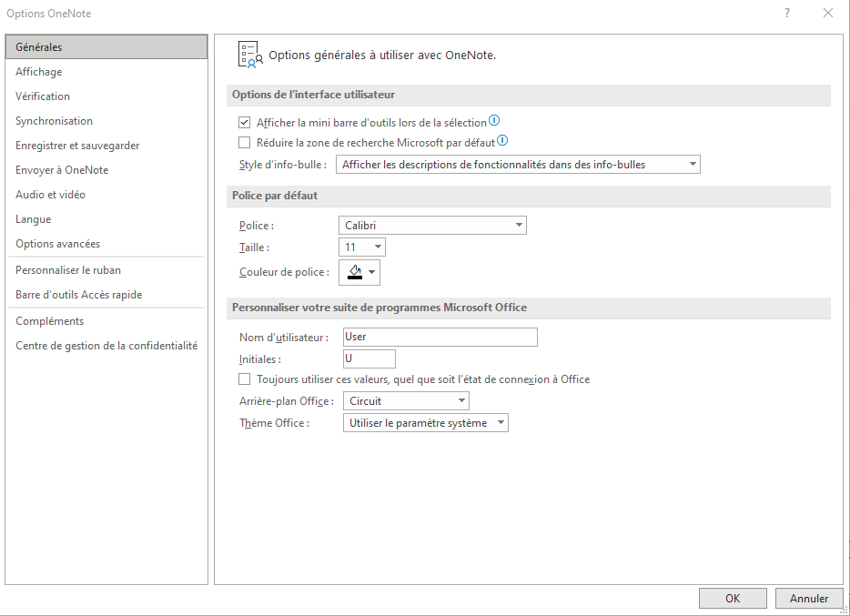Close the Options OneNote dialog
The height and width of the screenshot is (616, 850).
click(828, 13)
